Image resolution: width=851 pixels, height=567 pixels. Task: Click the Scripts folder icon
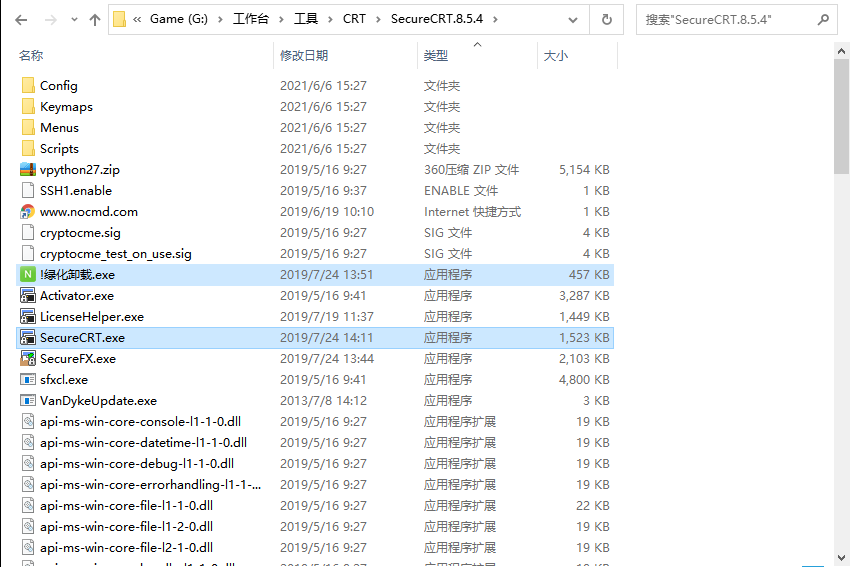[28, 149]
